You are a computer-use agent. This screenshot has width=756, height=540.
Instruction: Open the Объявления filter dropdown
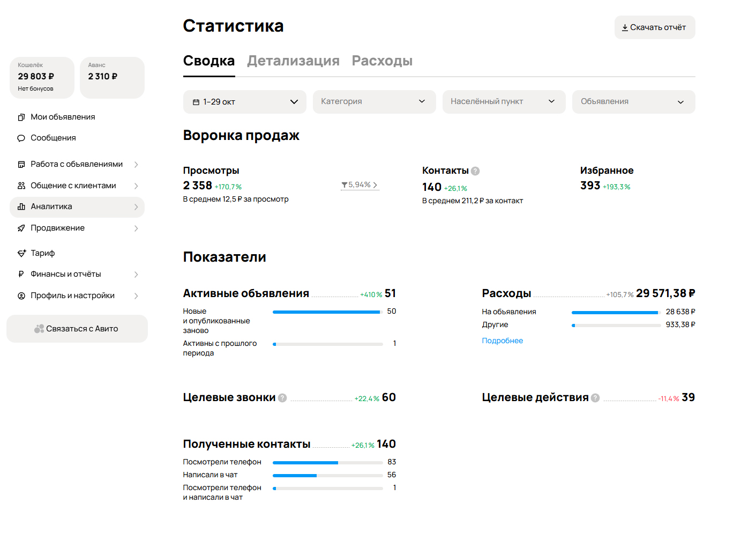pyautogui.click(x=634, y=102)
